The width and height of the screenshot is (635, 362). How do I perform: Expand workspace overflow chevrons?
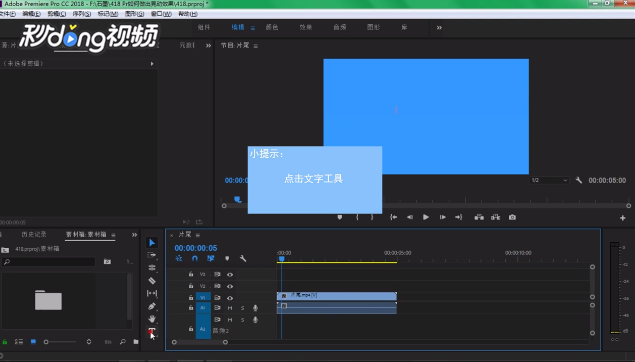439,28
